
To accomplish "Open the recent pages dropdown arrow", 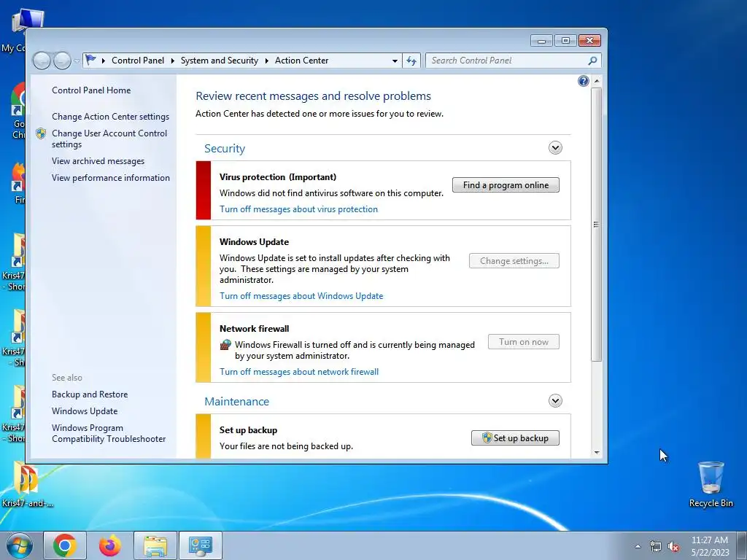I will 77,61.
